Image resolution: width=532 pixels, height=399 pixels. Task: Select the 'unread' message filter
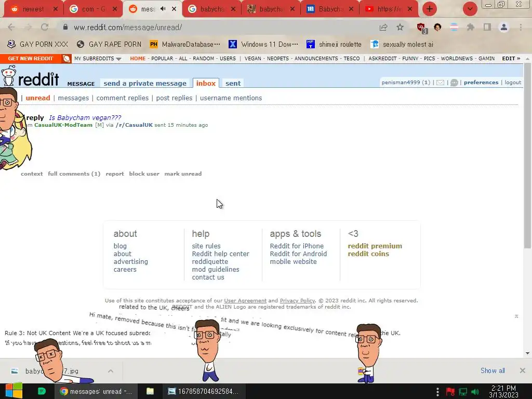[38, 98]
